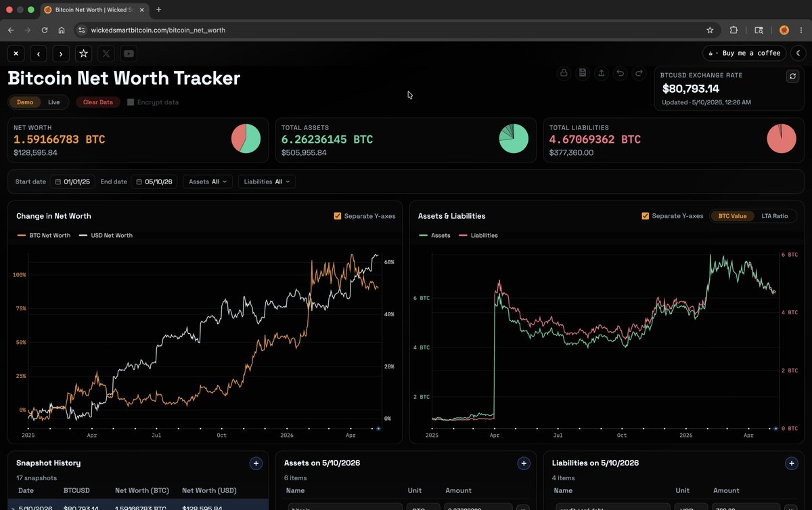Click the Clear Data button
Screen dimensions: 812x510
[x=98, y=102]
